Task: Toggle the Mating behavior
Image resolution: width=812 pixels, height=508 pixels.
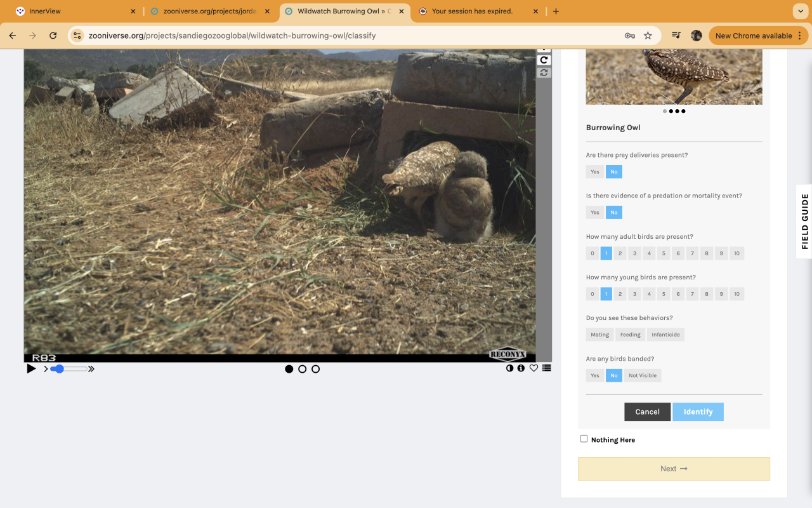Action: (599, 335)
